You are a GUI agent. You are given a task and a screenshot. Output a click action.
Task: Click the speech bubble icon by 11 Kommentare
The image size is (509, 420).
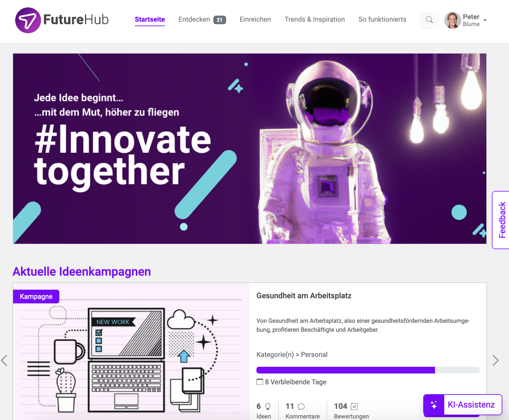point(301,406)
